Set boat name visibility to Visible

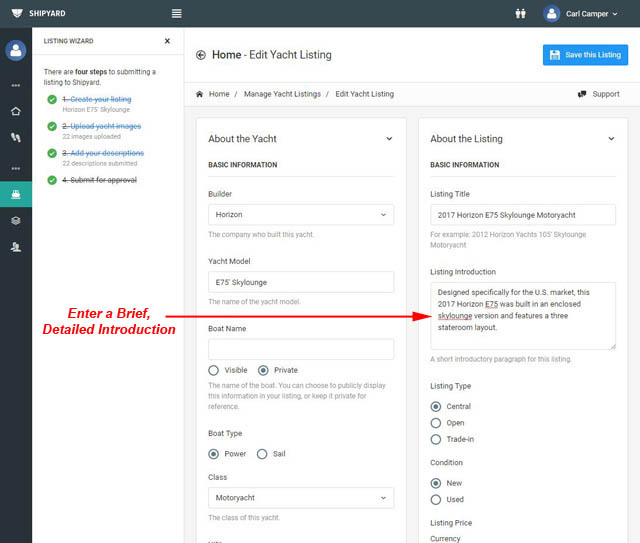[214, 370]
